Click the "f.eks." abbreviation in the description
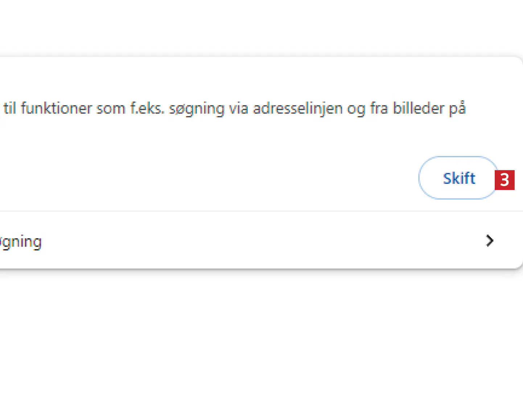This screenshot has height=420, width=523. [x=147, y=108]
